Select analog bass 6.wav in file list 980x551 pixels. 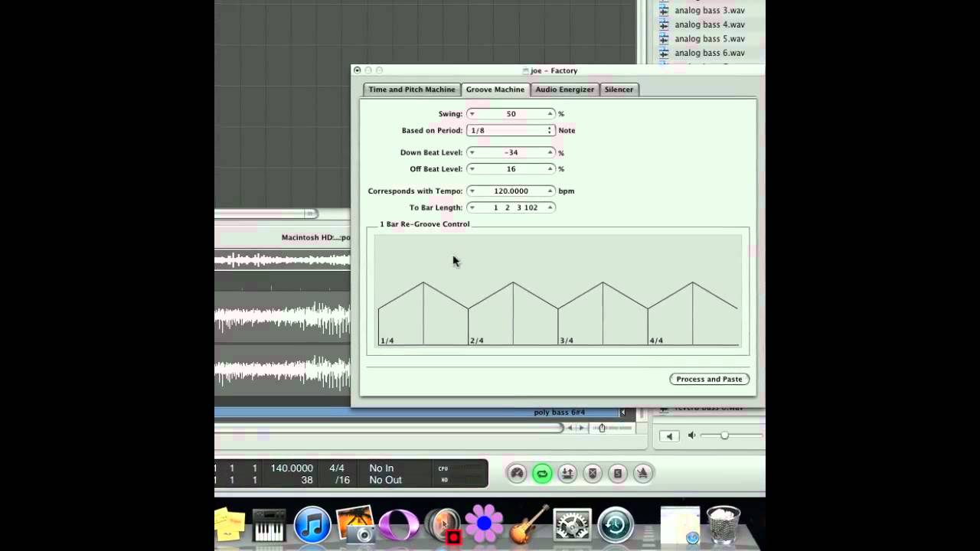click(x=710, y=53)
